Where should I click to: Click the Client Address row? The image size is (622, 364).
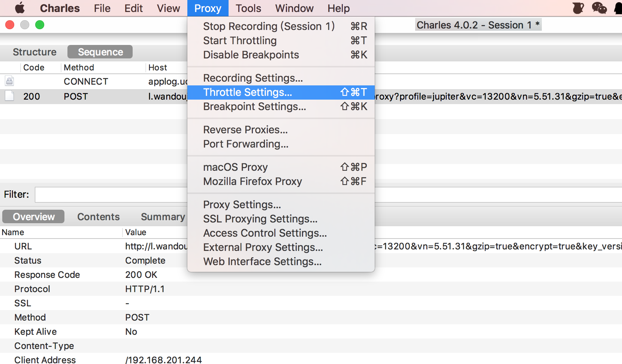[x=311, y=359]
